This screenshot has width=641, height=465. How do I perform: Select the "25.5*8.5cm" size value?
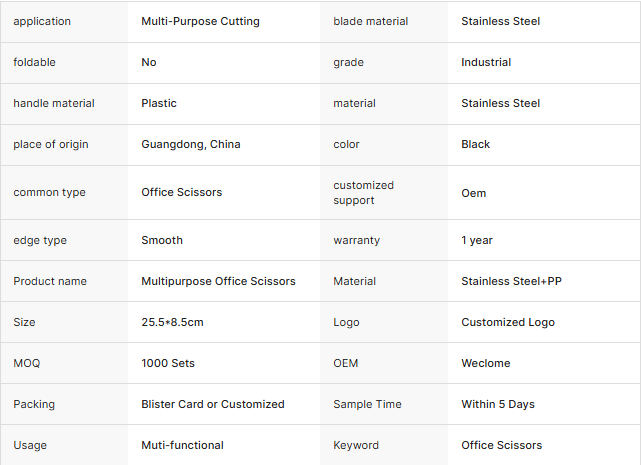(x=173, y=322)
